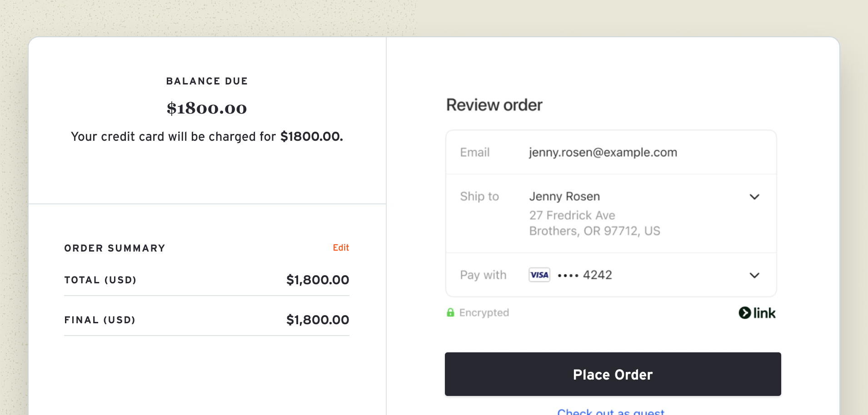Click the card number ending 4242
Screen dimensions: 868x415
coord(585,275)
